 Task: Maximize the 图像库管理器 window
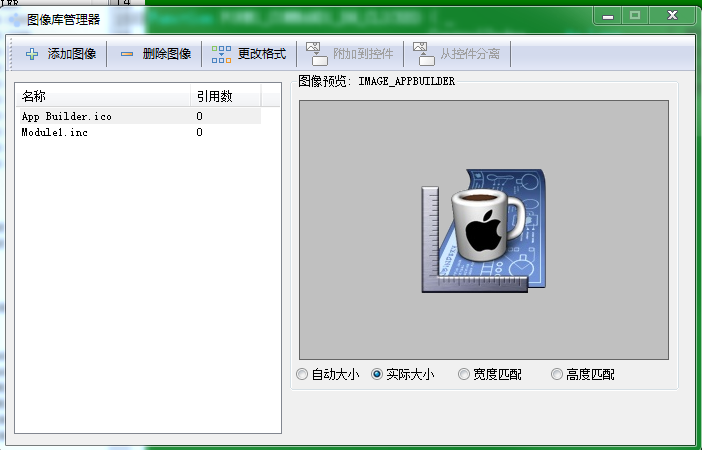pos(635,16)
